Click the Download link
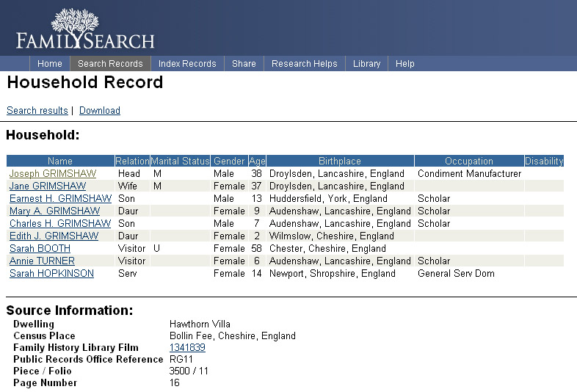The height and width of the screenshot is (392, 577). click(100, 111)
